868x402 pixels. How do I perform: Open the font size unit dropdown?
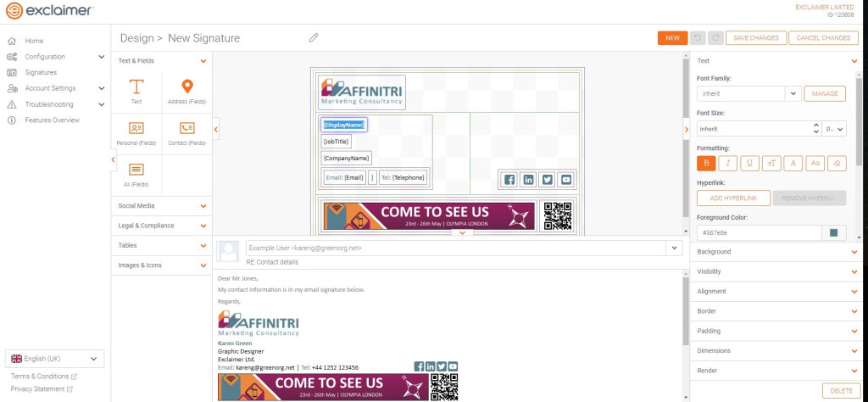pyautogui.click(x=834, y=128)
